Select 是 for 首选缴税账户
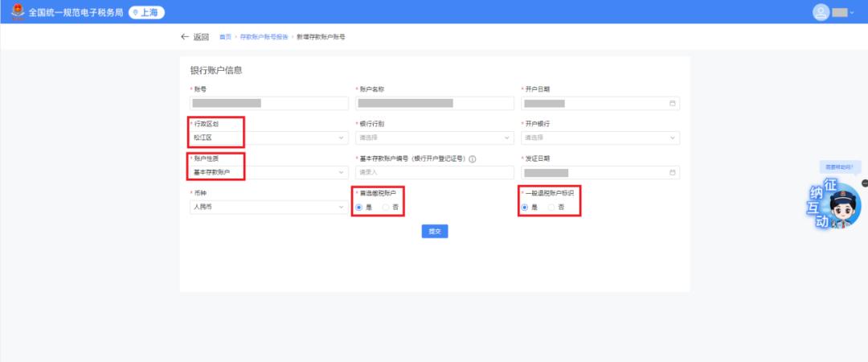Screen dimensions: 868x362 tap(359, 208)
